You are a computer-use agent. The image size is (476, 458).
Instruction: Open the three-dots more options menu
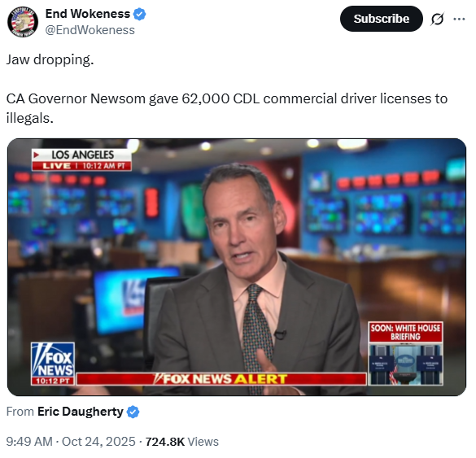coord(459,19)
